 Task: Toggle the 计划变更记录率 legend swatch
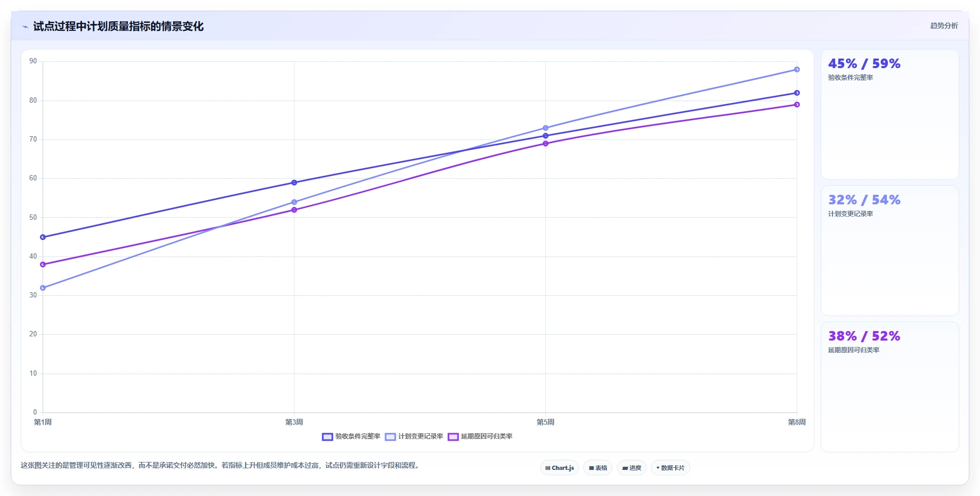click(x=390, y=437)
